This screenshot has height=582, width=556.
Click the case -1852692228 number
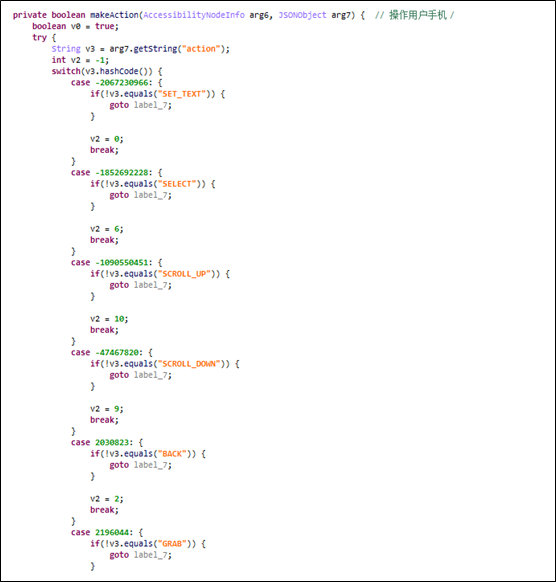click(122, 173)
